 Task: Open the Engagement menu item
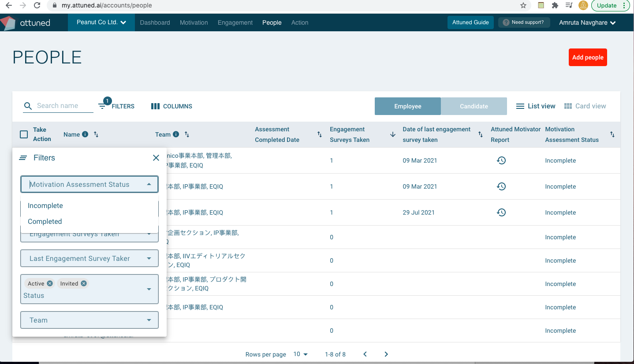(235, 22)
